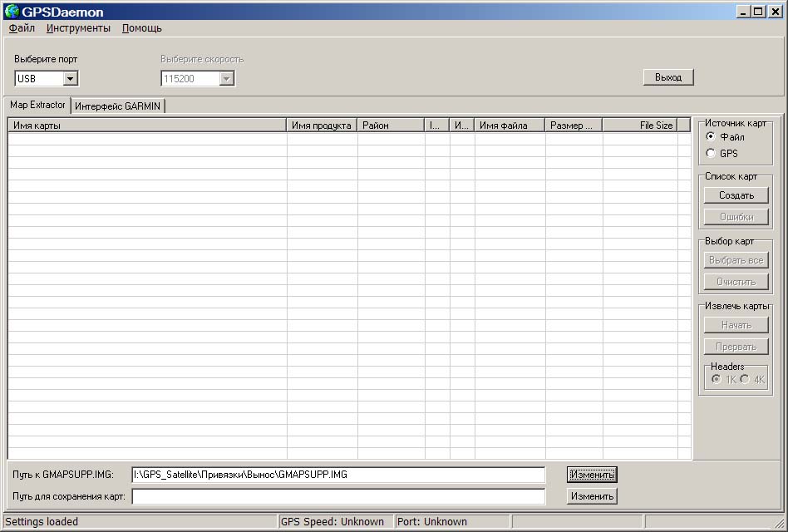788x532 pixels.
Task: Click the map save path input field
Action: pos(338,496)
